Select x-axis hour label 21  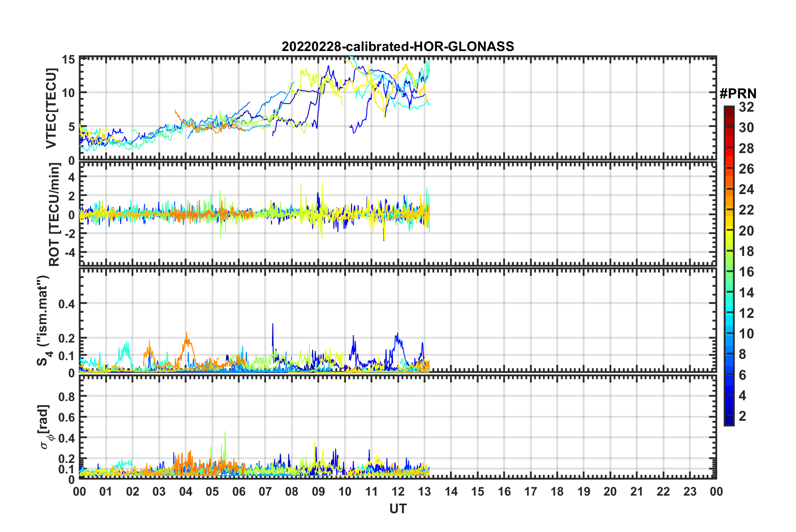point(637,491)
